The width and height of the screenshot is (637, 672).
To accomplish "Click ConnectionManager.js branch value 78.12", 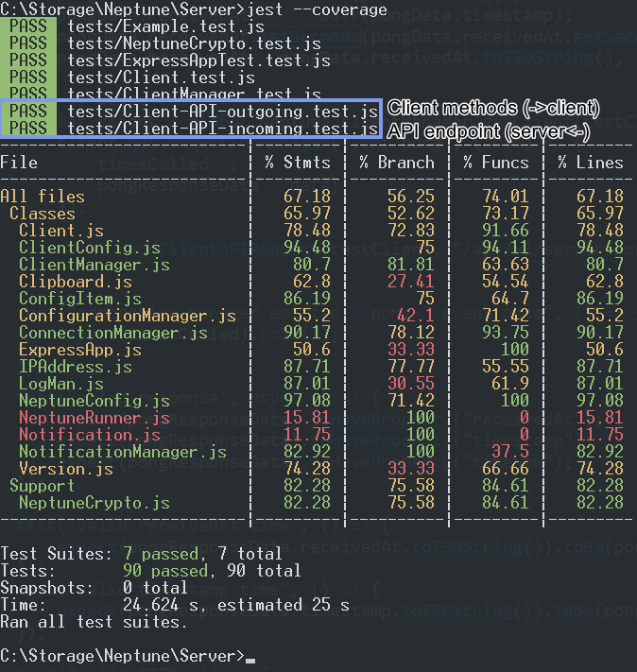I will click(x=411, y=333).
